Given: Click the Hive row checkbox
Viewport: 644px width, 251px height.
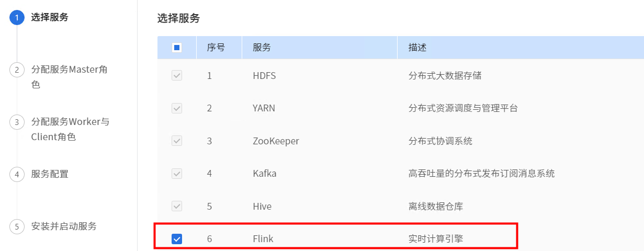Looking at the screenshot, I should coord(177,207).
